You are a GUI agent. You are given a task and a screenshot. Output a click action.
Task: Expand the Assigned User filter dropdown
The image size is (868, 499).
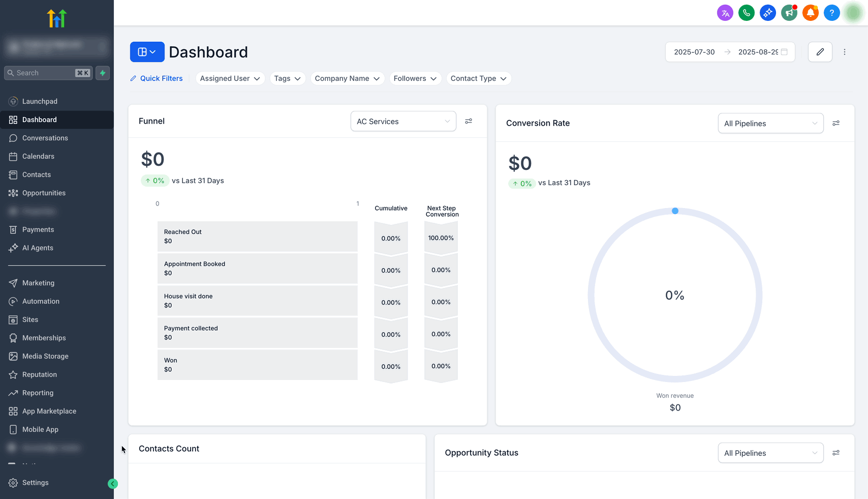coord(230,78)
